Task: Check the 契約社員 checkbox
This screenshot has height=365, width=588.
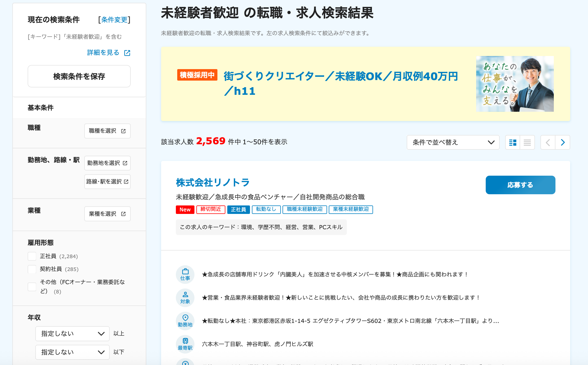Action: pos(32,269)
